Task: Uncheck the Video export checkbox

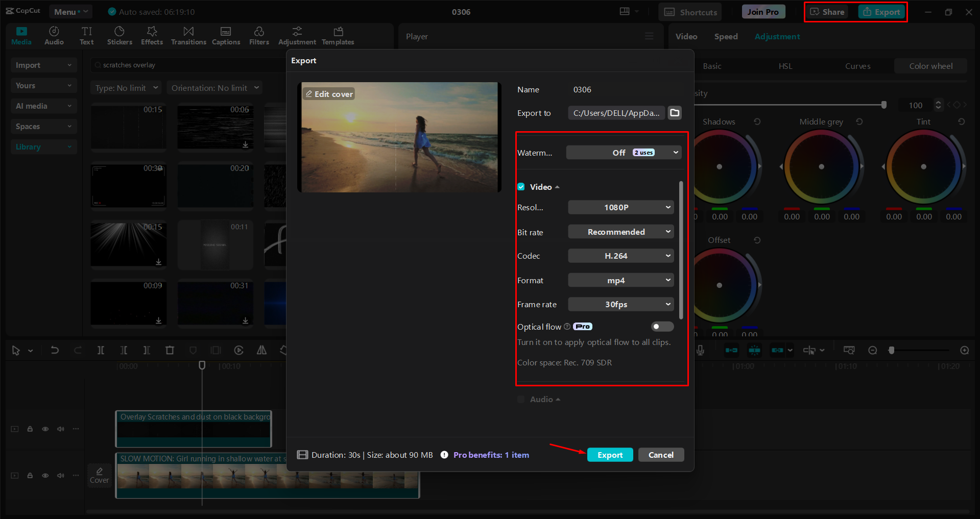Action: (521, 187)
